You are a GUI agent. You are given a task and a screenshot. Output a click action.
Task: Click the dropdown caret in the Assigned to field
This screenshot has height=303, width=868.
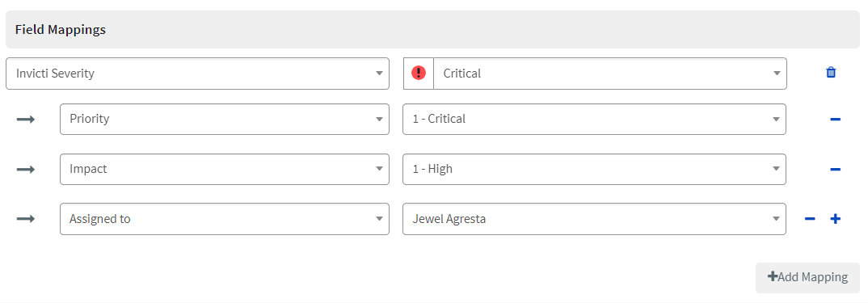coord(379,219)
